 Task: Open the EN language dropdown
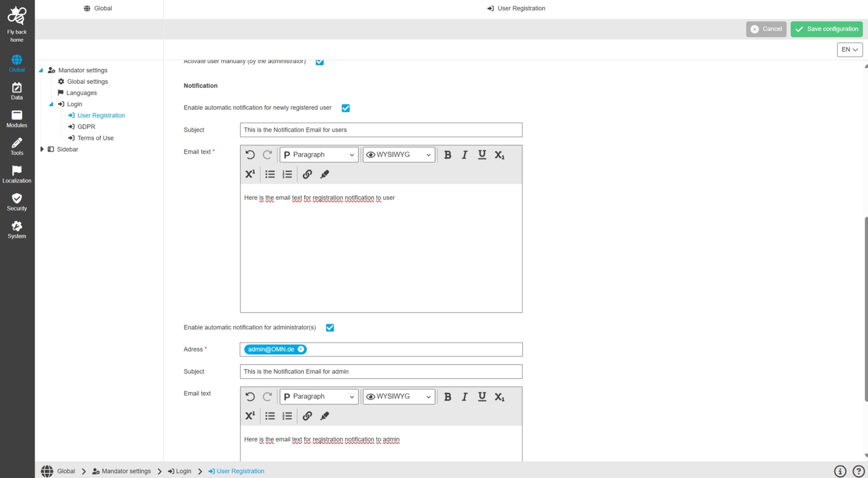coord(850,50)
